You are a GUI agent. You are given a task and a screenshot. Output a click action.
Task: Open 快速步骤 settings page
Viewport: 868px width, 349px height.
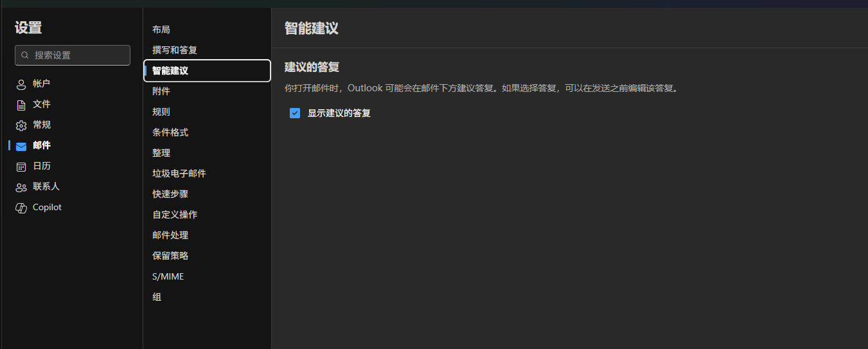tap(207, 194)
